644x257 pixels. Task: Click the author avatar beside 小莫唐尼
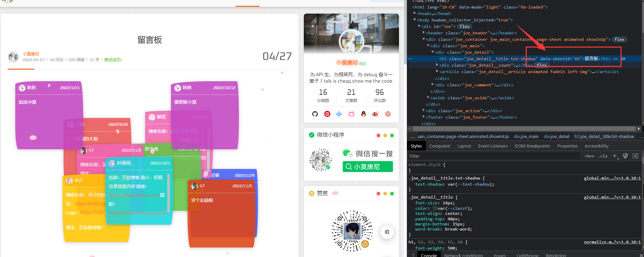coord(13,57)
